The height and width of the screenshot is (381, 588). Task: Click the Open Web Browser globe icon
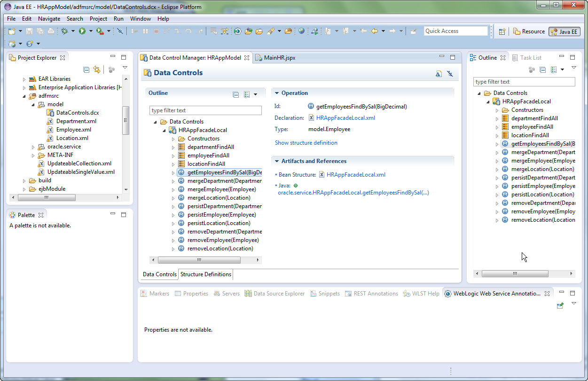(301, 31)
